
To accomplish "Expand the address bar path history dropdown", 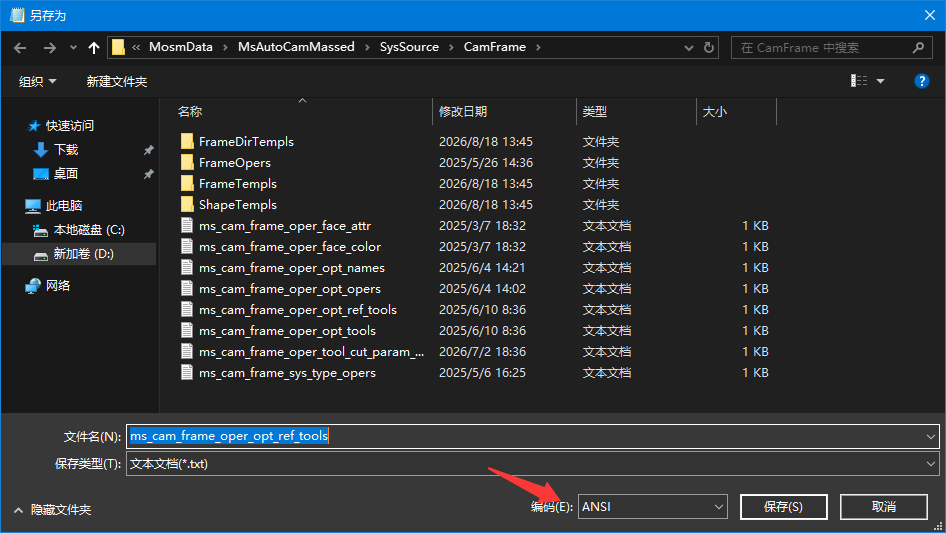I will point(688,48).
